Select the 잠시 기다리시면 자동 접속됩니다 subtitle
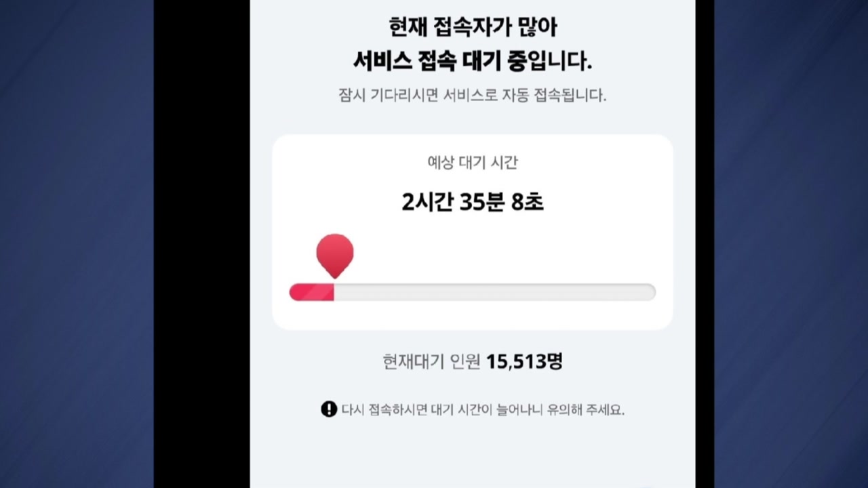This screenshot has width=868, height=488. point(473,95)
